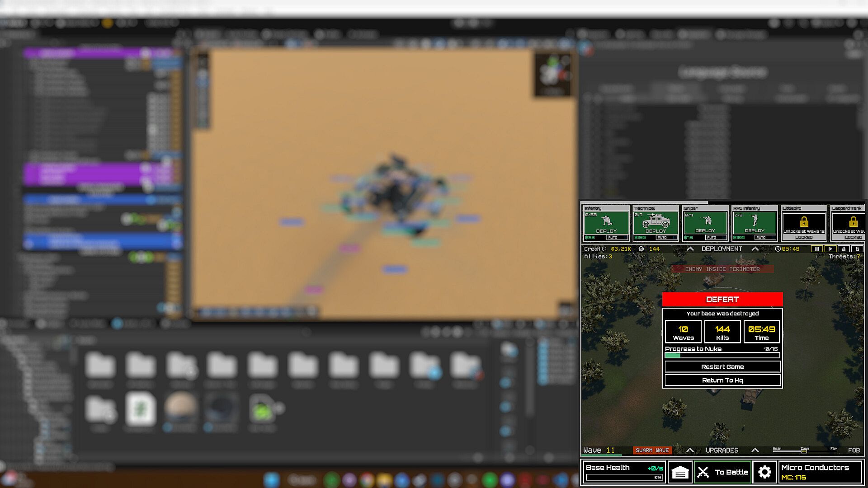Viewport: 868px width, 488px height.
Task: Select the To Battle tab
Action: [x=722, y=473]
